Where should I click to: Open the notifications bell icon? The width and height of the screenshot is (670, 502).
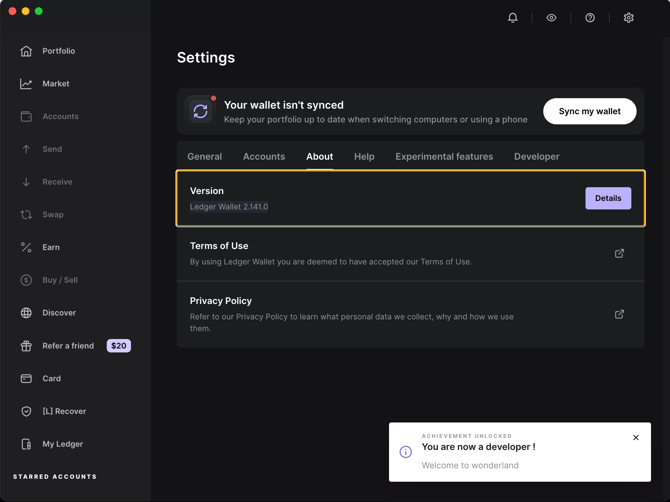[513, 18]
